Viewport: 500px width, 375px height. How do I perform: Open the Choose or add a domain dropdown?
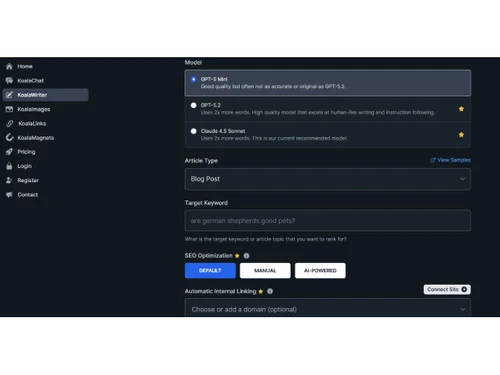[328, 308]
